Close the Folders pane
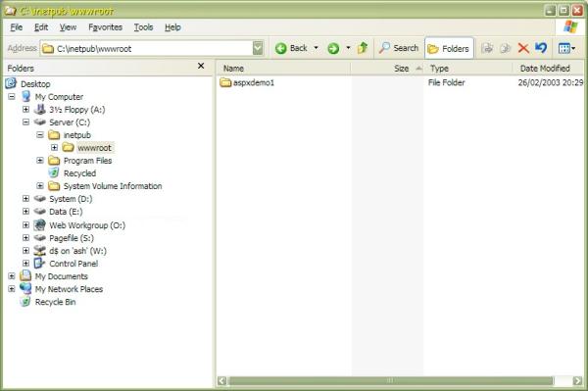Image resolution: width=588 pixels, height=391 pixels. tap(201, 66)
